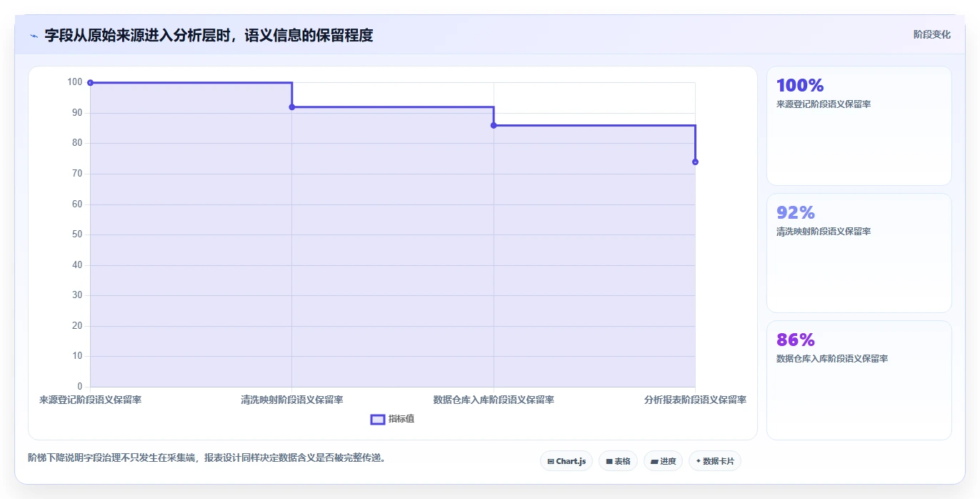This screenshot has width=980, height=499.
Task: Select the 表格 tag
Action: [x=618, y=461]
